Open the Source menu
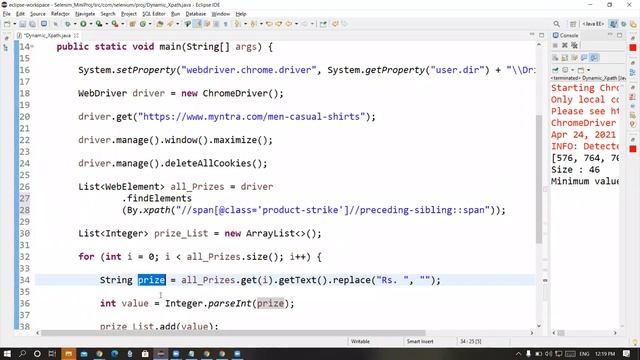 coord(38,14)
